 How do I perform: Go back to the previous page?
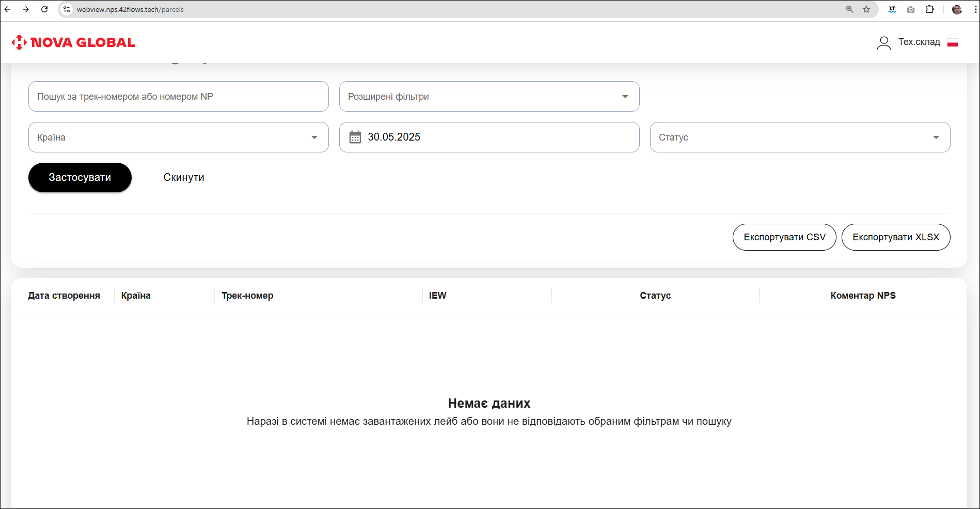8,9
